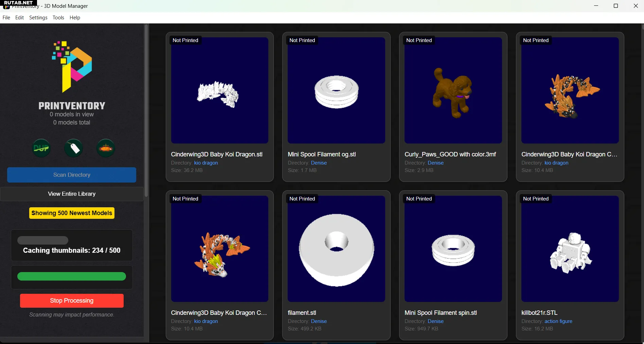Click the View Entire Library button
The image size is (644, 344).
coord(72,194)
